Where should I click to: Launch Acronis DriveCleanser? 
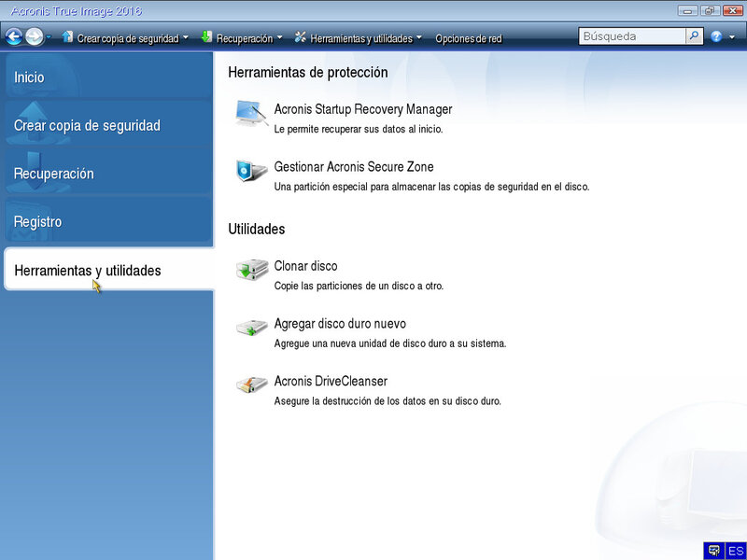click(x=331, y=381)
